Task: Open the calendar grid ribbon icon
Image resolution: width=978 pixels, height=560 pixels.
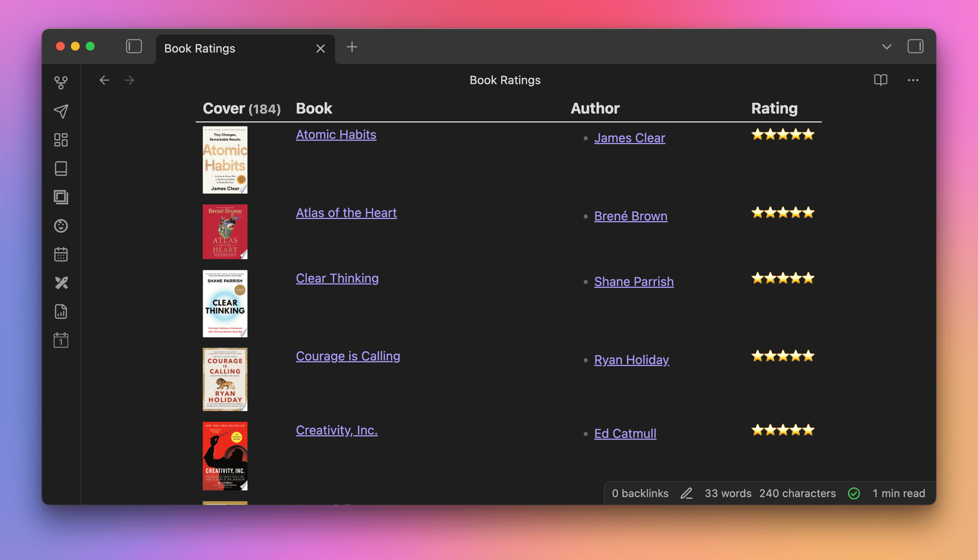Action: click(61, 254)
